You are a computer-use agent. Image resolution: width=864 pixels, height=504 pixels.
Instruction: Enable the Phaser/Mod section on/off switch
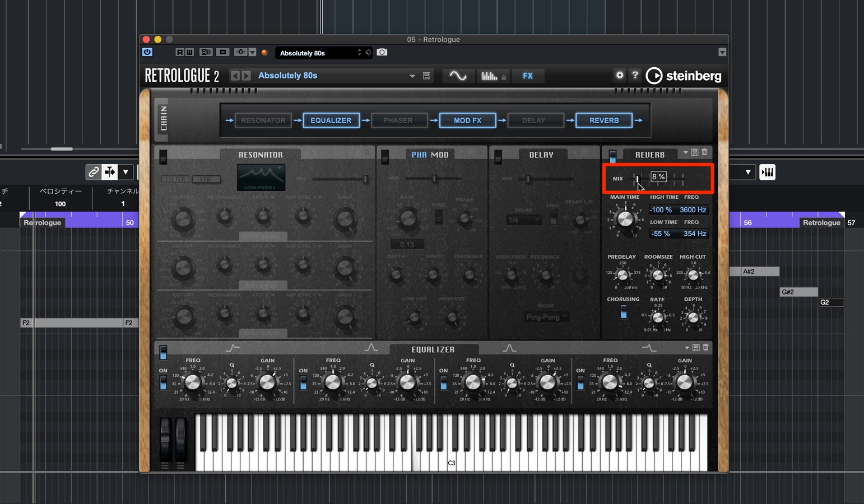point(385,157)
